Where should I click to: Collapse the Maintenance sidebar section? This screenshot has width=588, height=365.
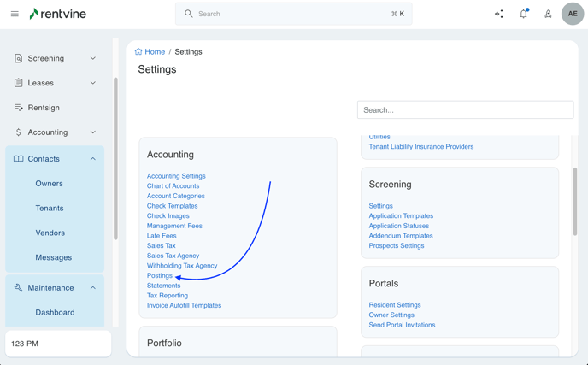[93, 288]
